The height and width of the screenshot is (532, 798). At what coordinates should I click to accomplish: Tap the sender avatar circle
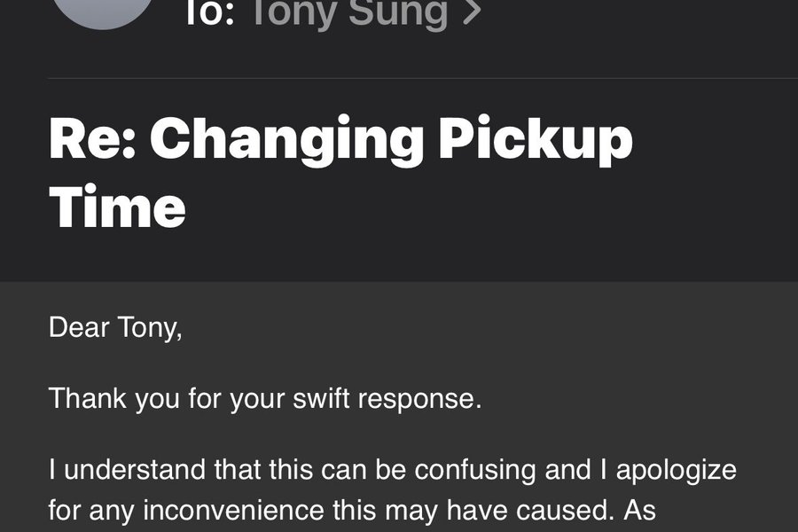pyautogui.click(x=104, y=10)
